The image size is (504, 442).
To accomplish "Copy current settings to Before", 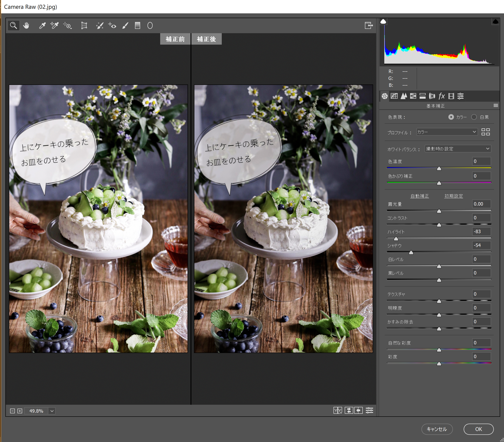I will 359,410.
